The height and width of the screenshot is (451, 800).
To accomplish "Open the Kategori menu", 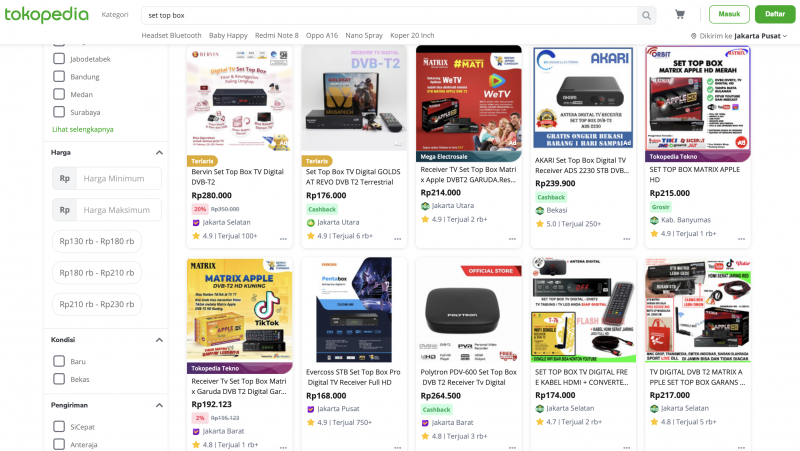I will pos(115,14).
